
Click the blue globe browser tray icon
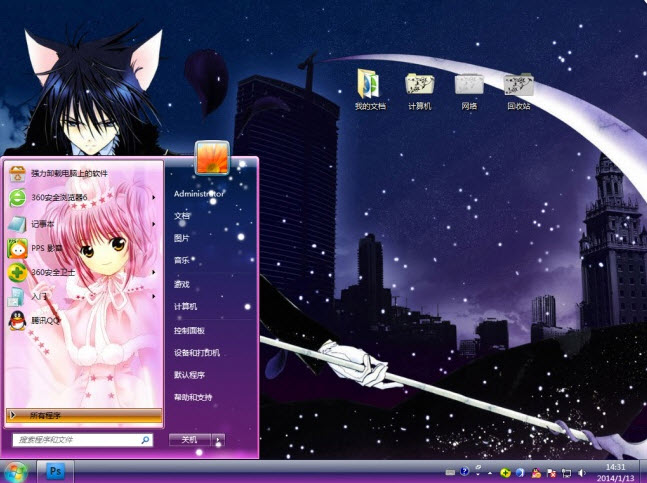520,473
